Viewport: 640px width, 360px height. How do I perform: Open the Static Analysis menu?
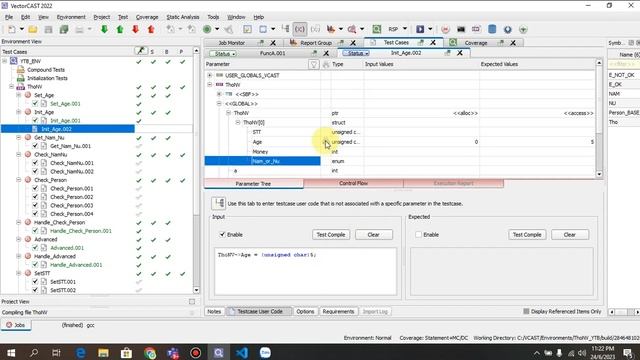click(x=182, y=17)
